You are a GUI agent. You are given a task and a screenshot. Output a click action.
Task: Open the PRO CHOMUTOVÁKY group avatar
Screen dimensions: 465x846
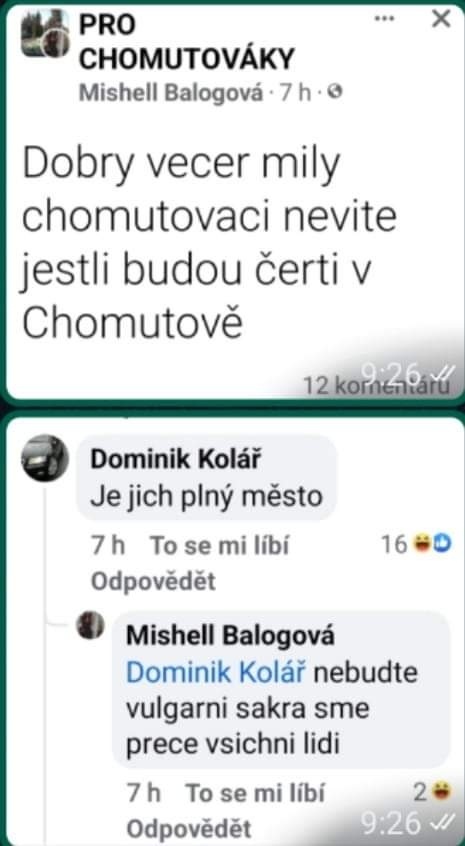(45, 33)
